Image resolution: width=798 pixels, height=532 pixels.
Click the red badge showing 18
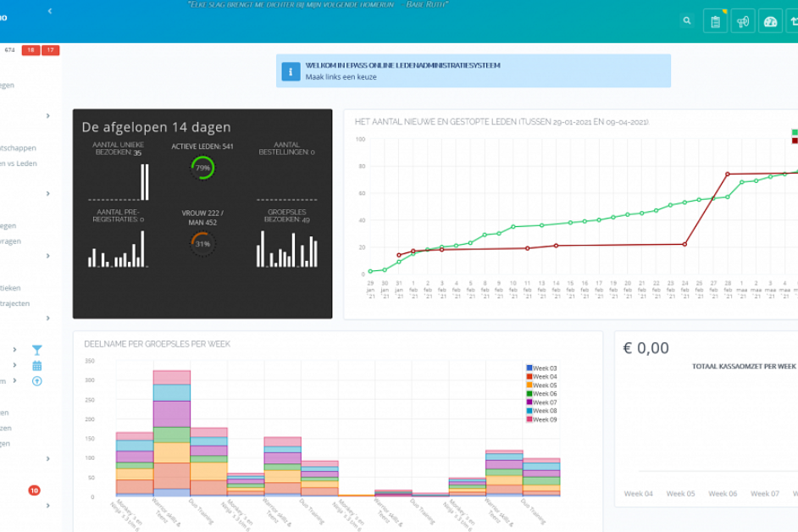[30, 51]
